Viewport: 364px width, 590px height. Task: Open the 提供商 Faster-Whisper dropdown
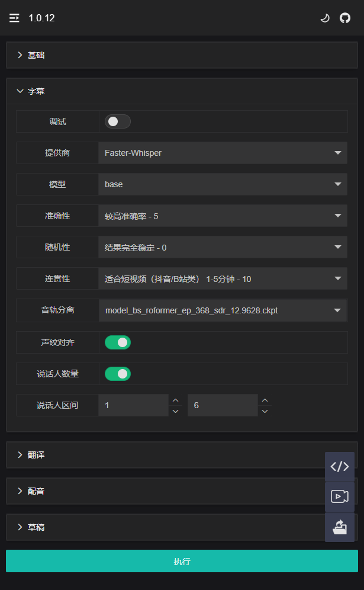coord(223,153)
